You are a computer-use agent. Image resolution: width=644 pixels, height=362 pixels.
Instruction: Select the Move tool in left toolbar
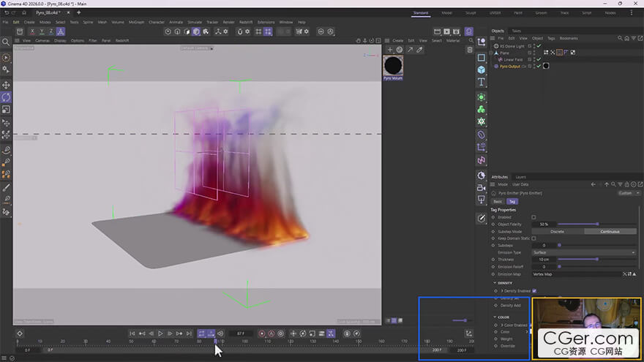7,85
